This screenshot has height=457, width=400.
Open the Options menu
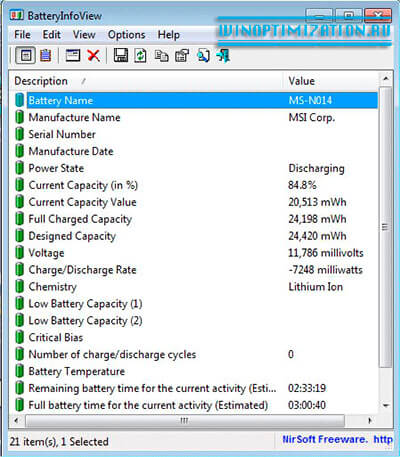(x=126, y=35)
